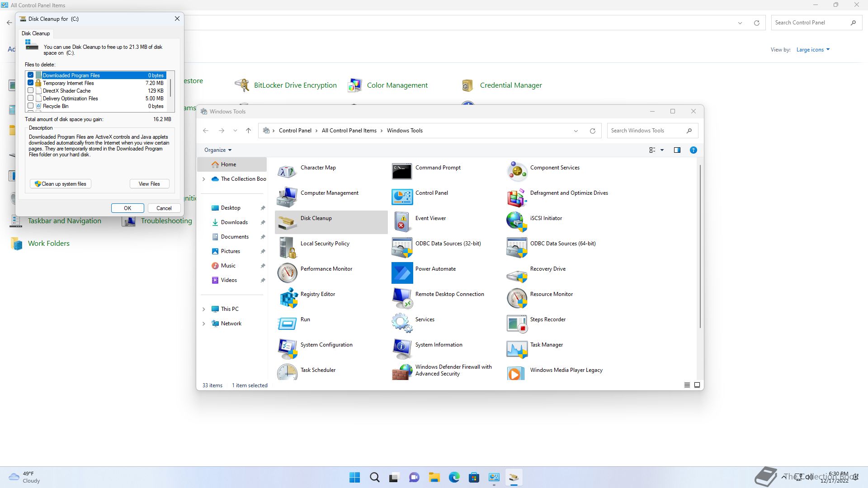Image resolution: width=868 pixels, height=488 pixels.
Task: Open ODBC Data Sources (64-bit) icon
Action: point(517,248)
